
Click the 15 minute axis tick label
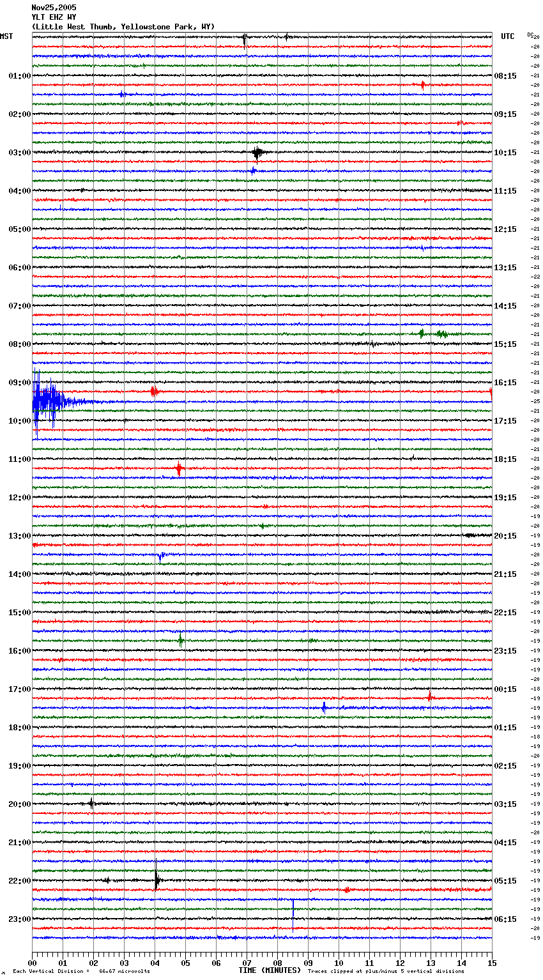click(x=492, y=963)
